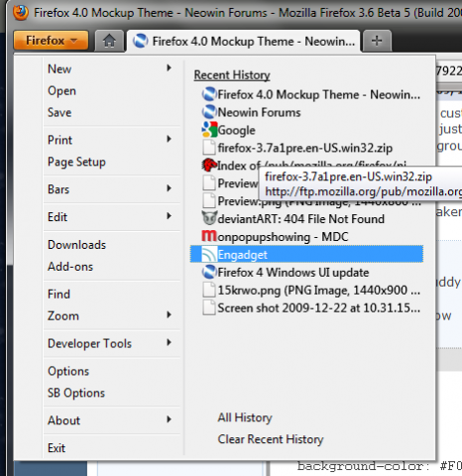
Task: Expand the Zoom submenu arrow
Action: [x=170, y=315]
